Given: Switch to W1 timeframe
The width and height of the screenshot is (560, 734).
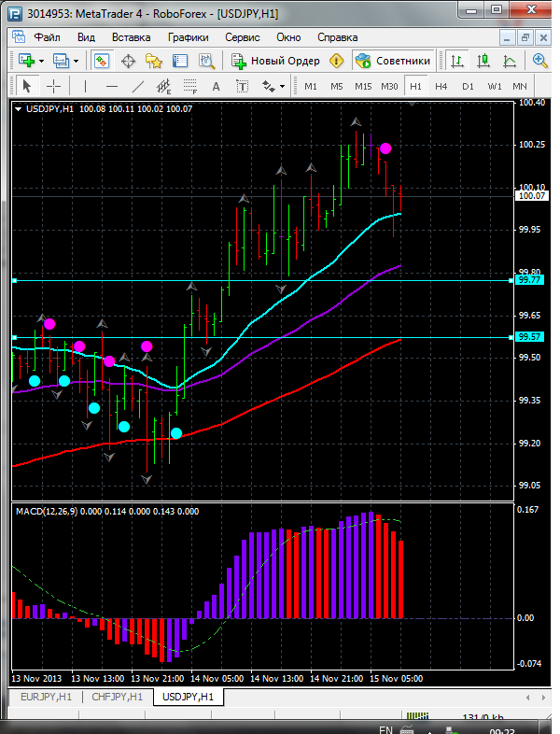Looking at the screenshot, I should (x=494, y=87).
